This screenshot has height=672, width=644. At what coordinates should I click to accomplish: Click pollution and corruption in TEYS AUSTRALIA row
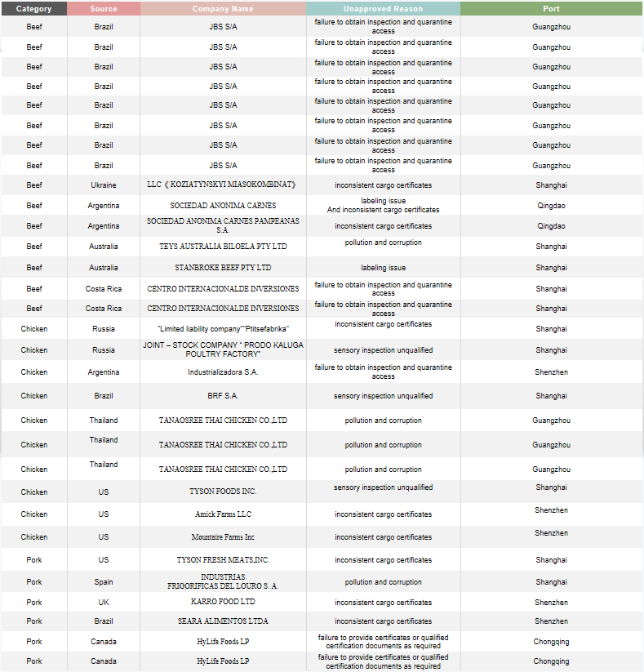pyautogui.click(x=383, y=247)
